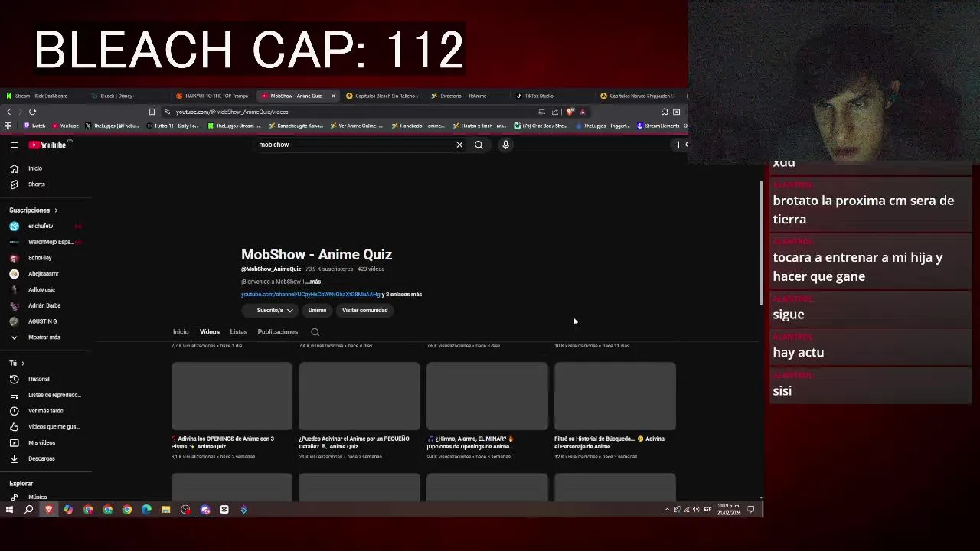Select the channel Videos tab
Image resolution: width=980 pixels, height=551 pixels.
coord(210,332)
